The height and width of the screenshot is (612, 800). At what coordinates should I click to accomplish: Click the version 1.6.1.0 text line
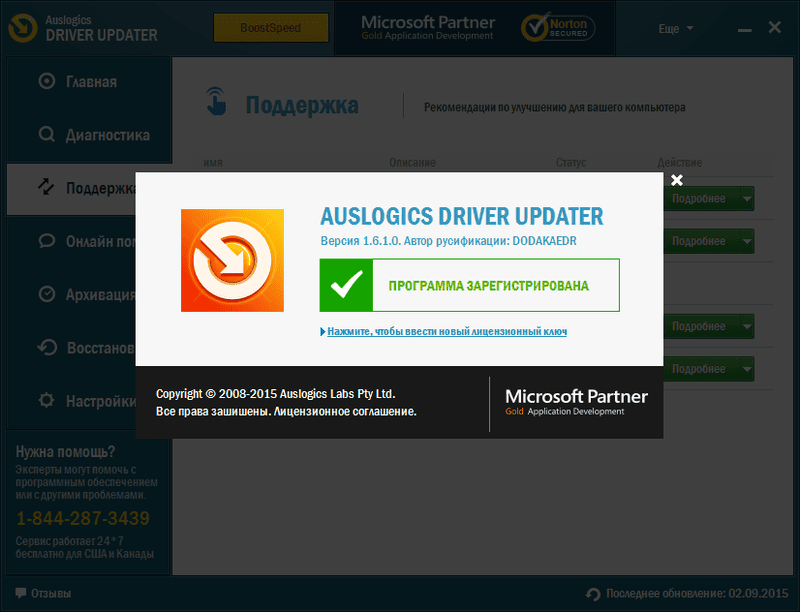(448, 241)
